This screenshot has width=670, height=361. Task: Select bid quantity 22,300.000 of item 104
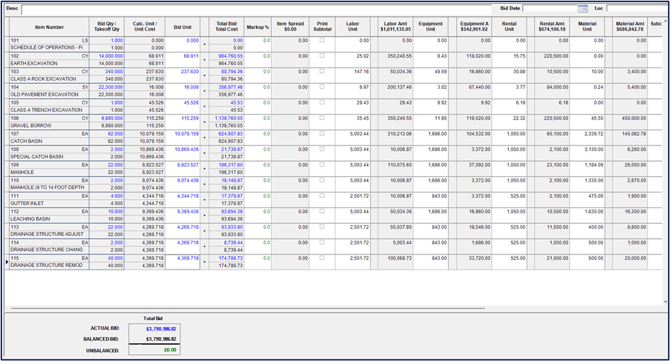click(x=107, y=87)
